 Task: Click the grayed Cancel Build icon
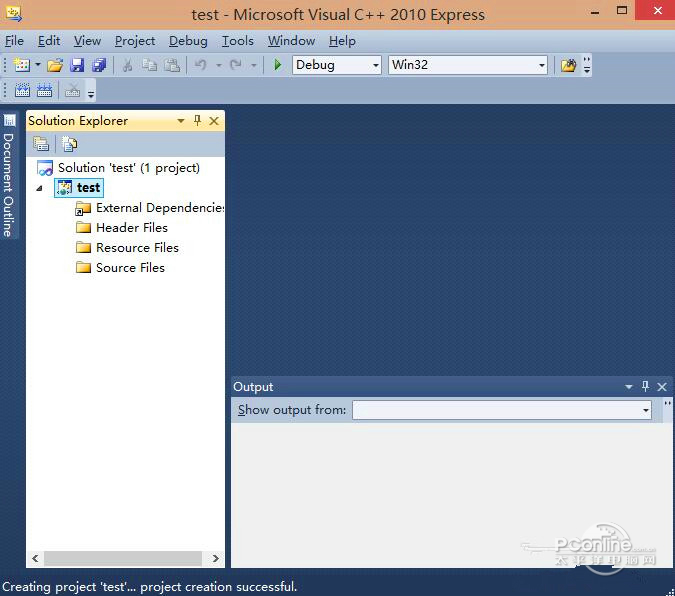72,90
